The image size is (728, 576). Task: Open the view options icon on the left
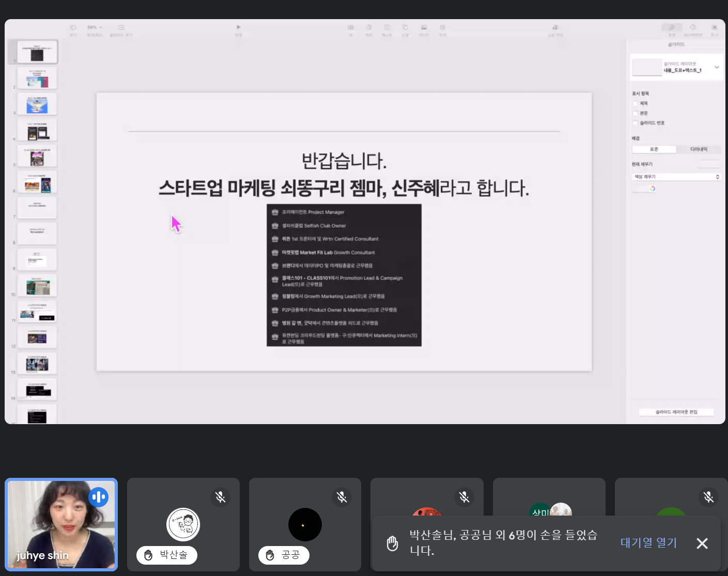(x=73, y=27)
